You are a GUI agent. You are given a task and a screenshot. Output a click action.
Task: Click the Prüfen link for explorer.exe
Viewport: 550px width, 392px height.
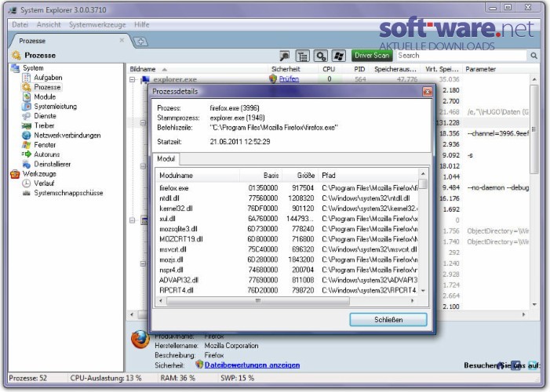289,79
